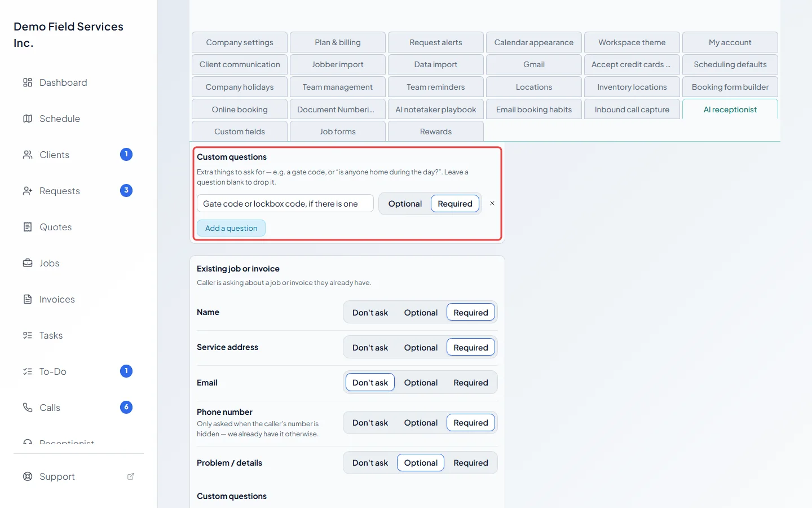
Task: Open the Scheduling defaults tab
Action: (730, 64)
